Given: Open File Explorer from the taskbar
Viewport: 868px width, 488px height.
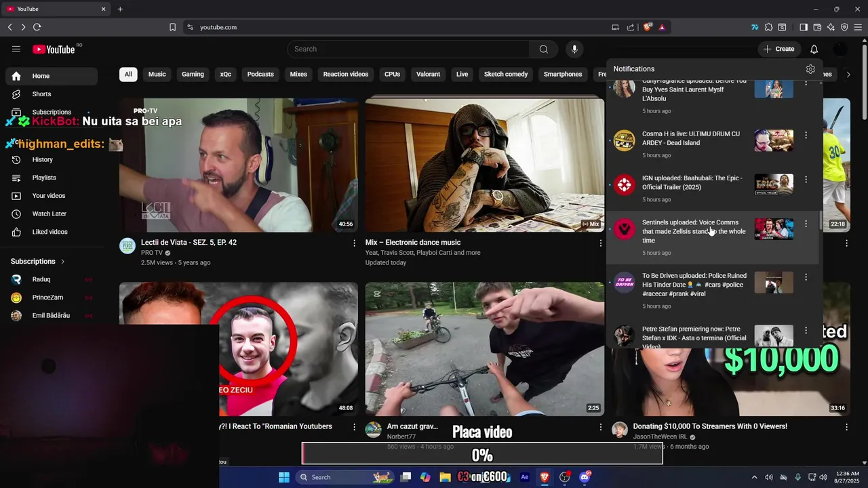Looking at the screenshot, I should (444, 477).
